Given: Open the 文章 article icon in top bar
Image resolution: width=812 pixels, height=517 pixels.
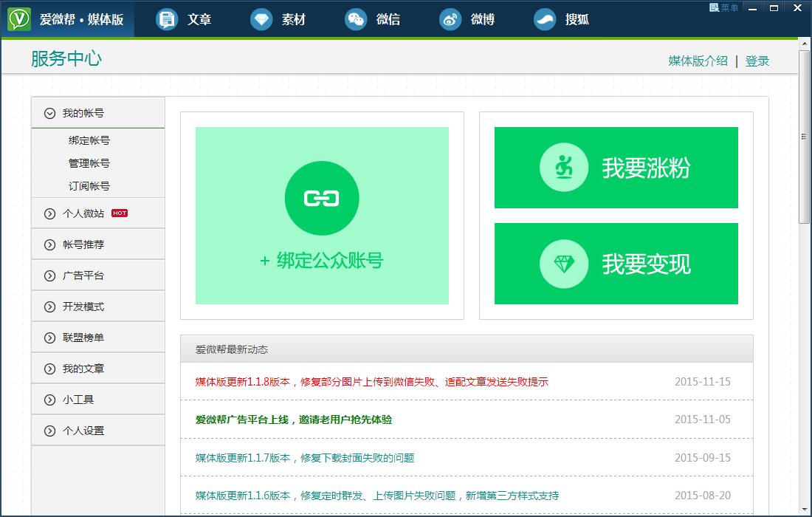Looking at the screenshot, I should pyautogui.click(x=167, y=19).
